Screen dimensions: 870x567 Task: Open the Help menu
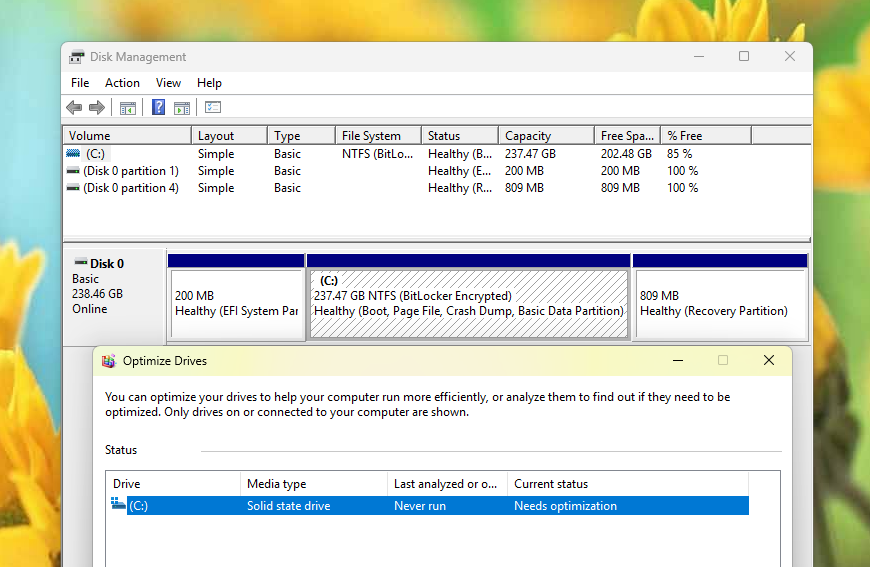pos(209,83)
